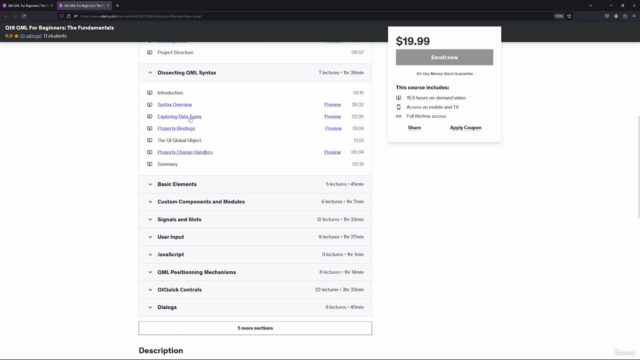The height and width of the screenshot is (360, 640).
Task: Select the Project Structure lecture text
Action: pos(176,52)
